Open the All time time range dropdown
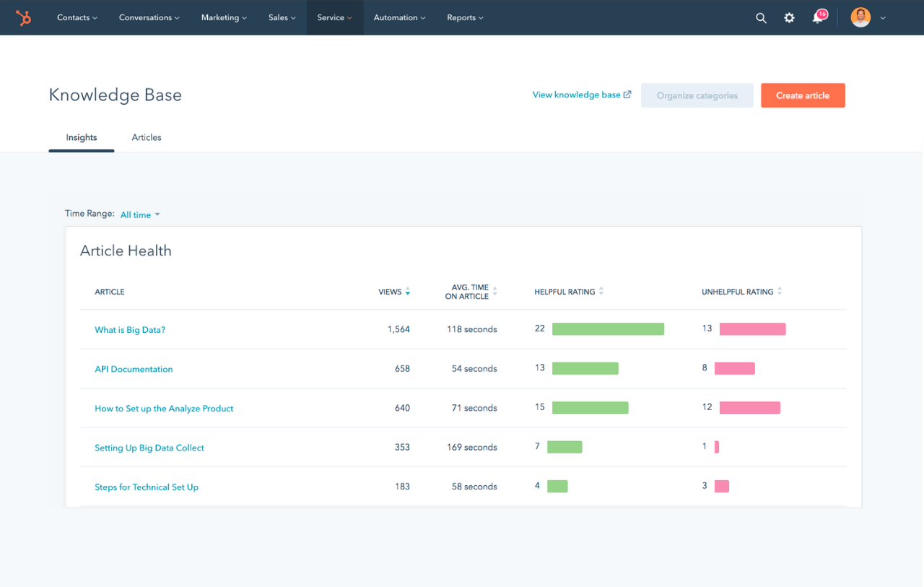 pyautogui.click(x=139, y=214)
